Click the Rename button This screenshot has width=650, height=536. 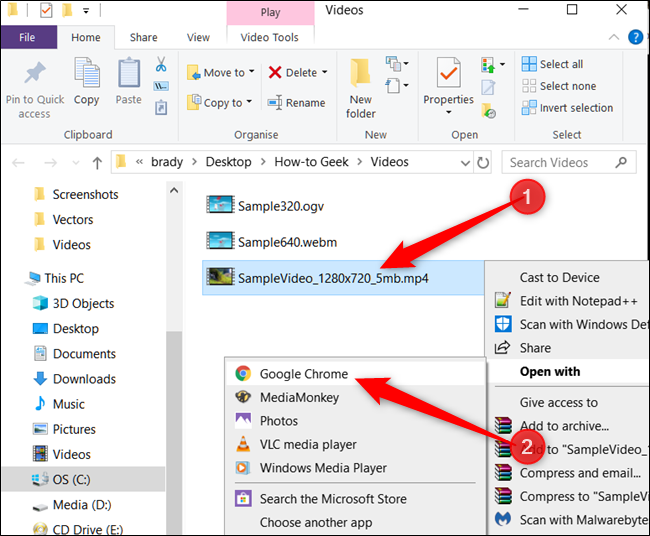(296, 102)
